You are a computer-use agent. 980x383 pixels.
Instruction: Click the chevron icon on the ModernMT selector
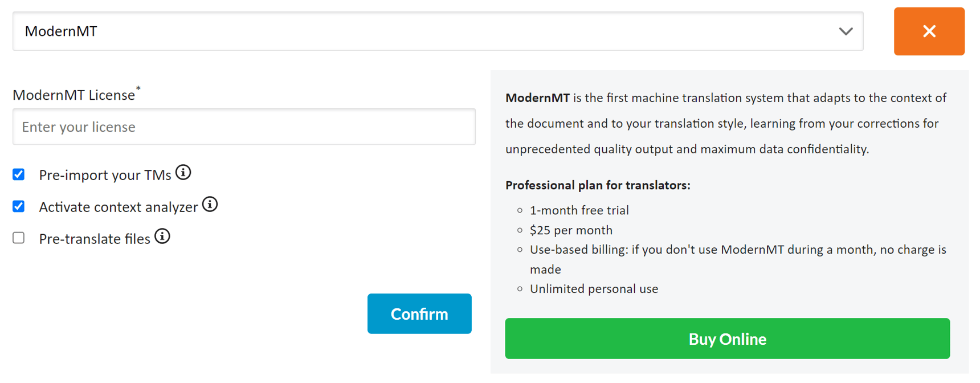(846, 32)
